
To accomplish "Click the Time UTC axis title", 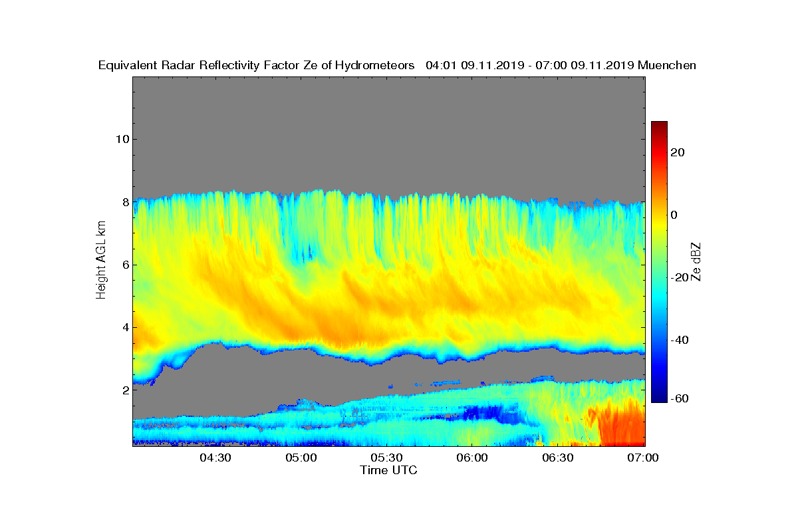I will [x=389, y=470].
